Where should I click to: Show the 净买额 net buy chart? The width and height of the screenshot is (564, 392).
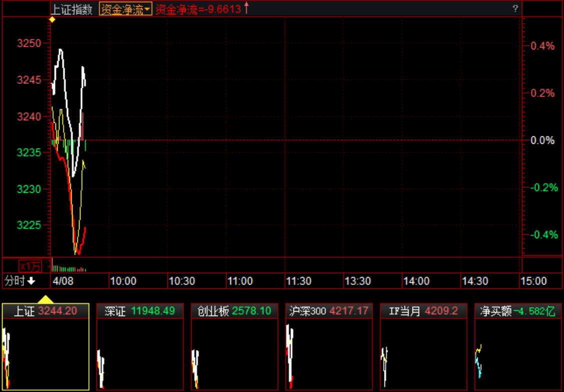[x=518, y=347]
